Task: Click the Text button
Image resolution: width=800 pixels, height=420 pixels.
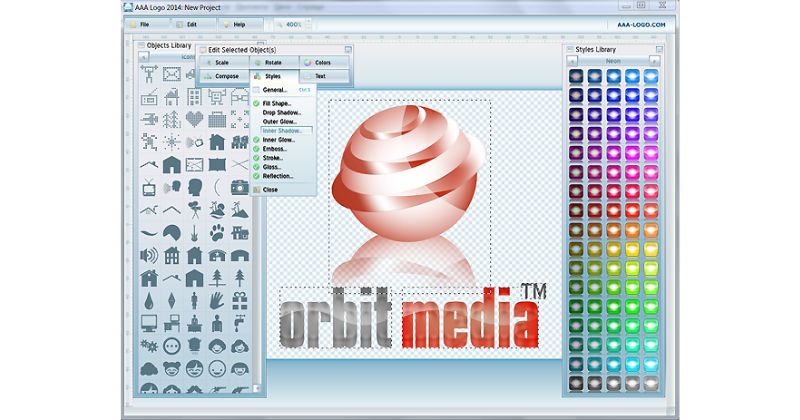Action: [323, 76]
